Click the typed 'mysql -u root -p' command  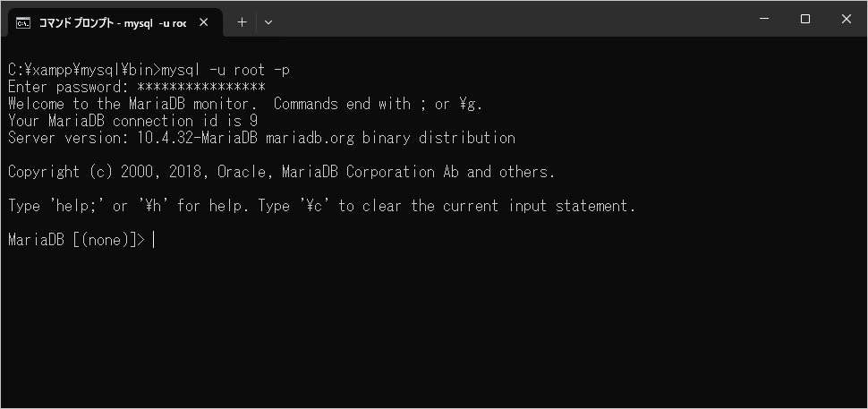(x=226, y=70)
